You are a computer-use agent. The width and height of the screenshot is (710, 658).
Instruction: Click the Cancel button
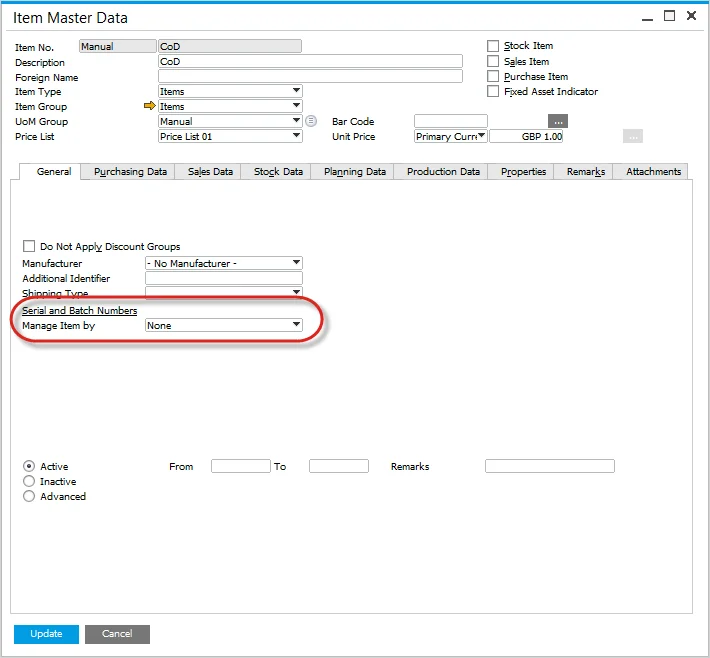[x=117, y=634]
